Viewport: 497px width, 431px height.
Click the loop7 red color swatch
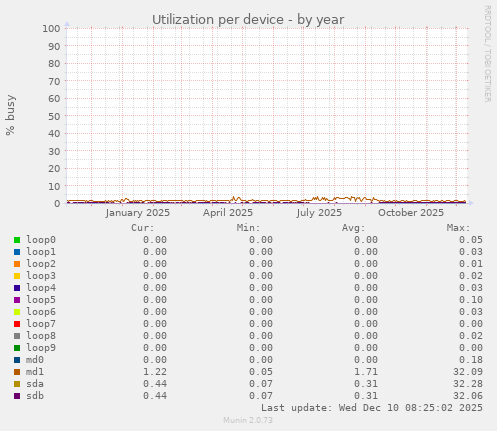point(17,324)
